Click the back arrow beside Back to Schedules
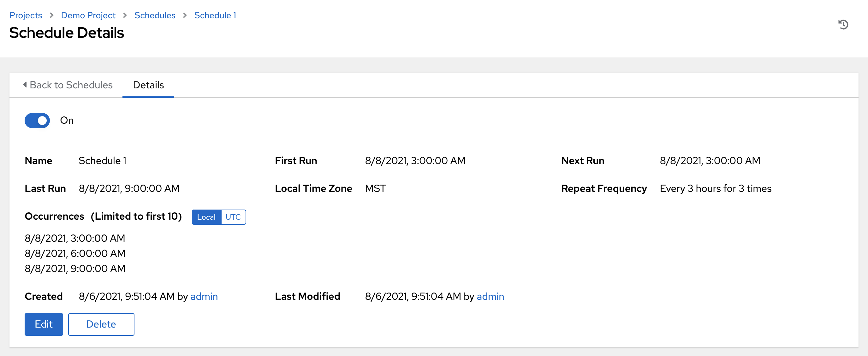868x356 pixels. (x=25, y=85)
